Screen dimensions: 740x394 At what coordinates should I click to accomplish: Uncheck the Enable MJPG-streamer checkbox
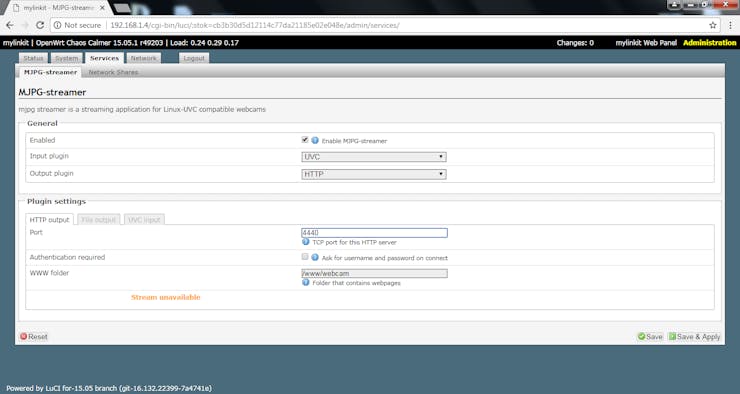point(305,140)
